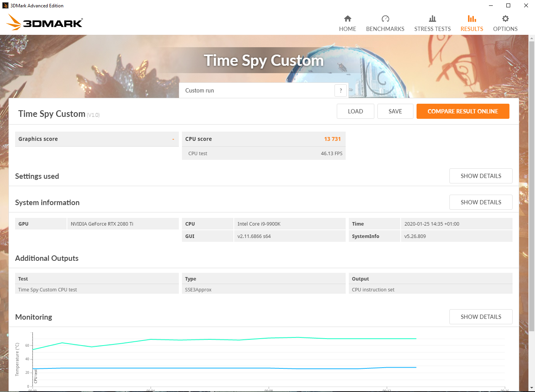This screenshot has width=535, height=392.
Task: Click Intel Core i9-9900K value
Action: (x=259, y=224)
